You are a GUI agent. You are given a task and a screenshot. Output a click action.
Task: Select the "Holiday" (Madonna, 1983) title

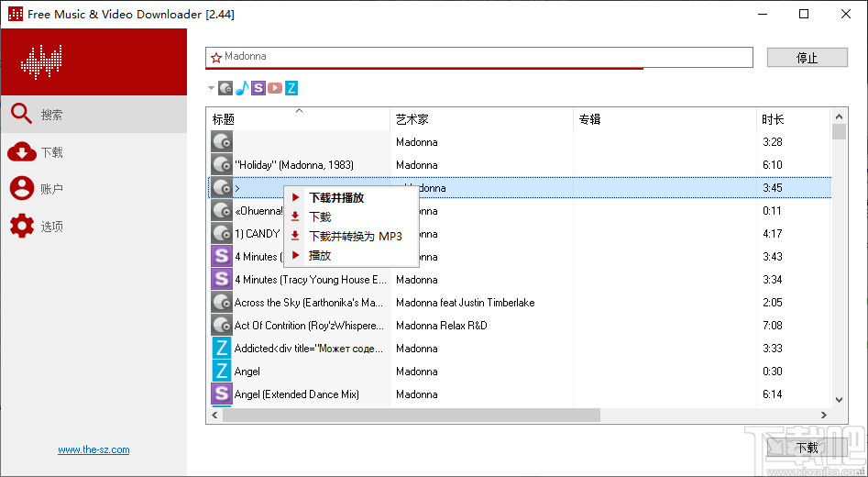294,165
